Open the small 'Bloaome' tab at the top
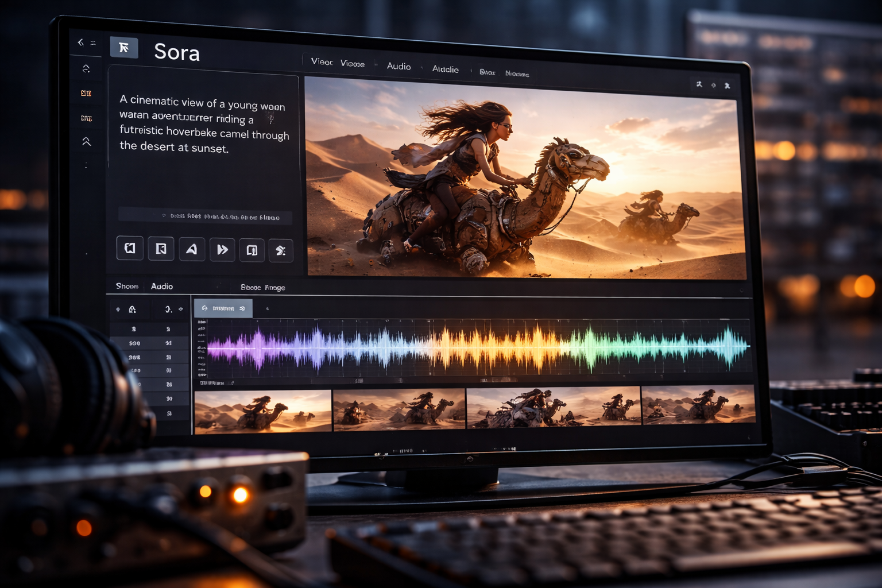Screen dimensions: 882x588 [x=517, y=74]
